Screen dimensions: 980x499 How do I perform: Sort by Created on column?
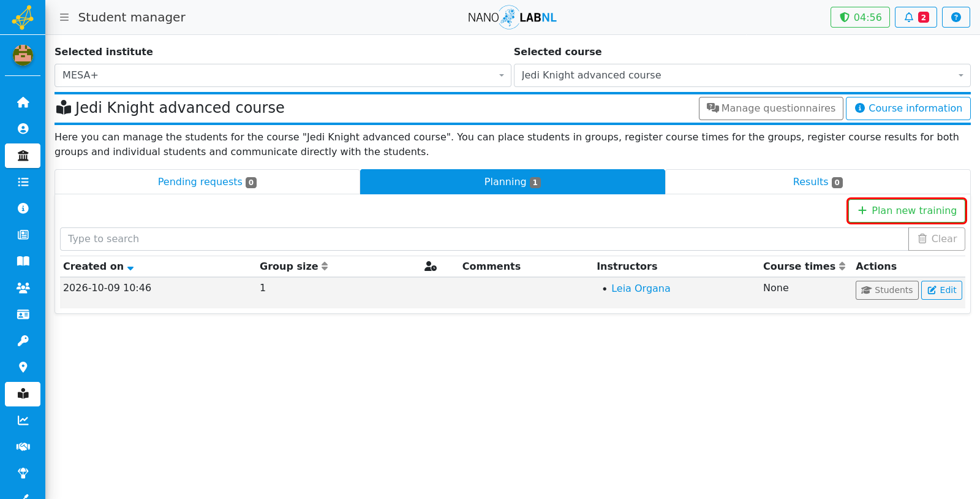click(x=98, y=266)
